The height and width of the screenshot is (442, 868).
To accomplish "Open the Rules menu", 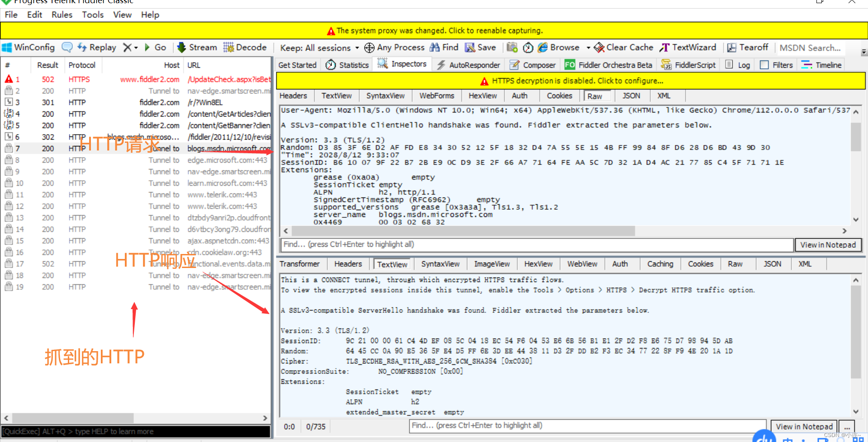I will pos(62,15).
